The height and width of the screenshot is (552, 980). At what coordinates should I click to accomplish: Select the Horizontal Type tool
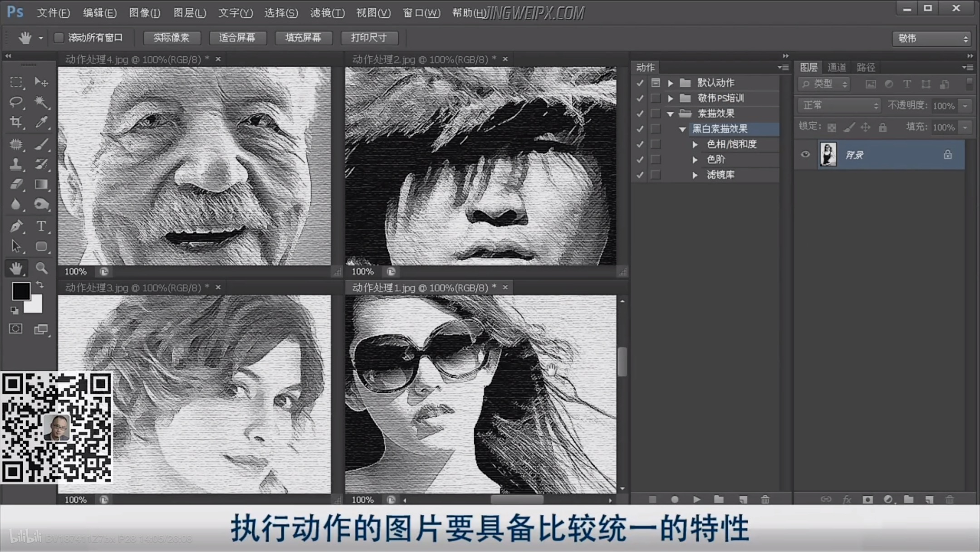tap(41, 226)
